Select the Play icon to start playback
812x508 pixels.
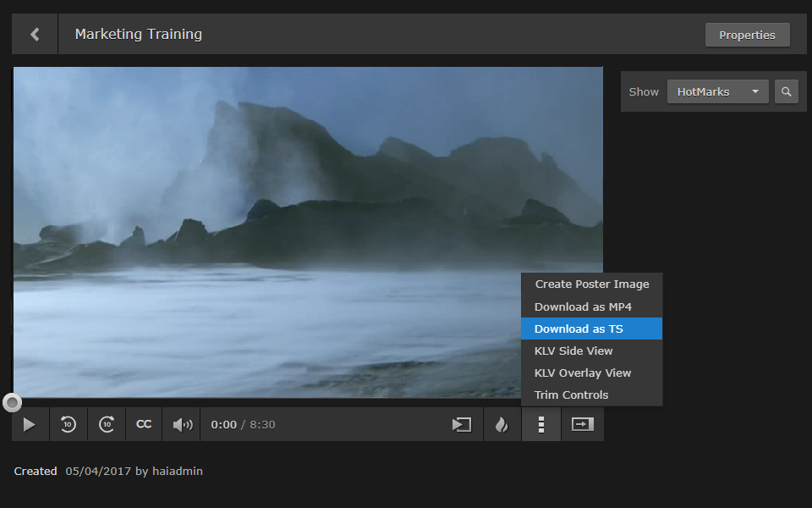pyautogui.click(x=30, y=424)
